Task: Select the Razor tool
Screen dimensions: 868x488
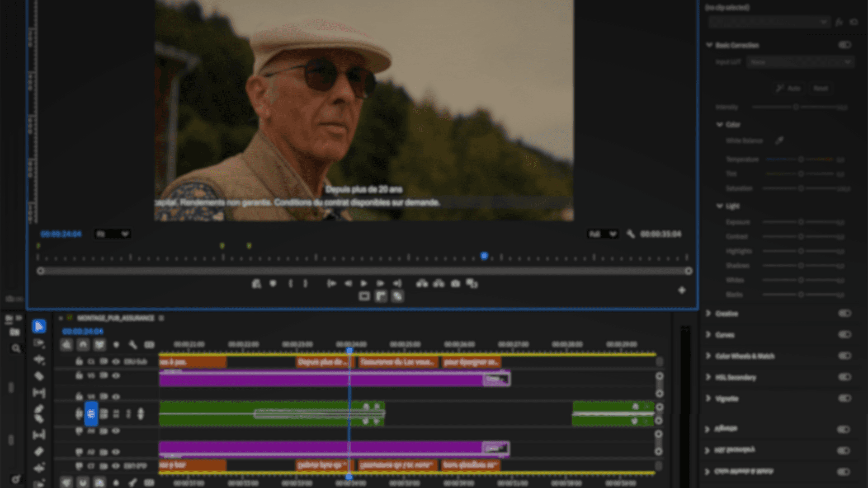Action: pos(39,376)
